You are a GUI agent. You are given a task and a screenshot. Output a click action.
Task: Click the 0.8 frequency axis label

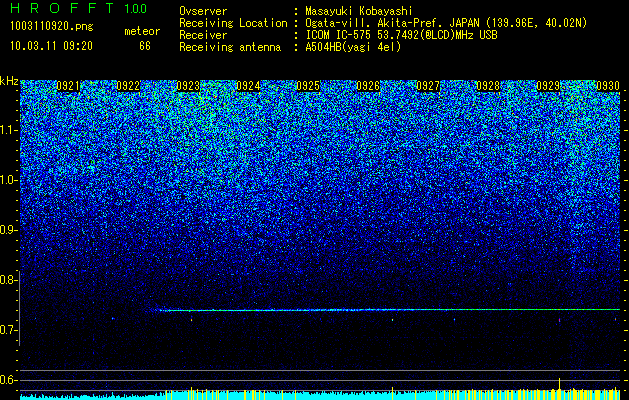click(9, 280)
